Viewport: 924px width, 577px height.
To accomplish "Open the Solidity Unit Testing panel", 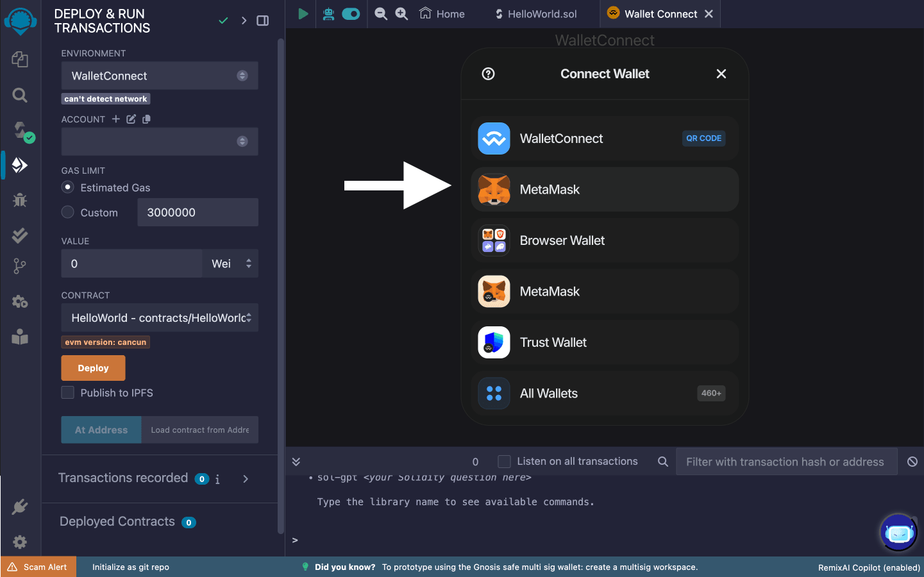I will [20, 235].
